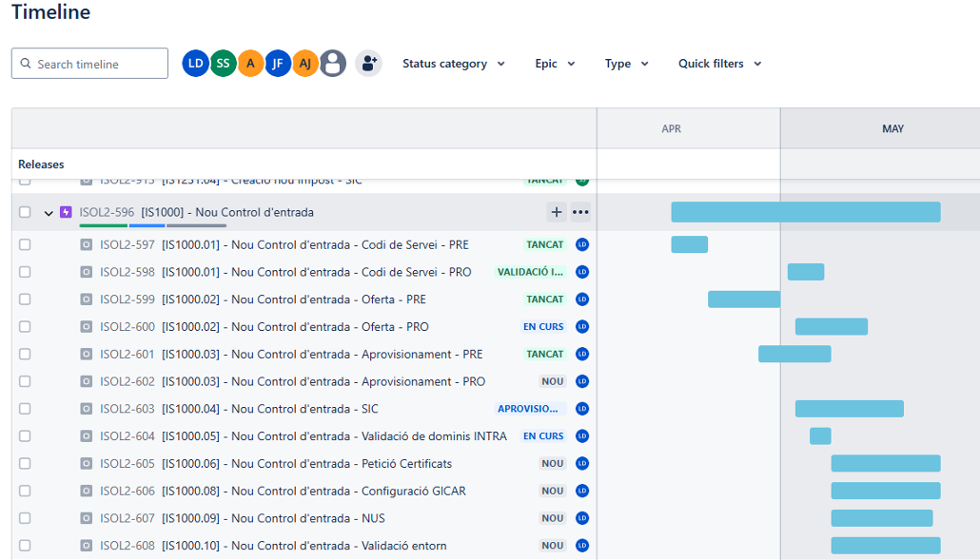The width and height of the screenshot is (980, 560).
Task: Select the JF assignee avatar
Action: pos(278,64)
